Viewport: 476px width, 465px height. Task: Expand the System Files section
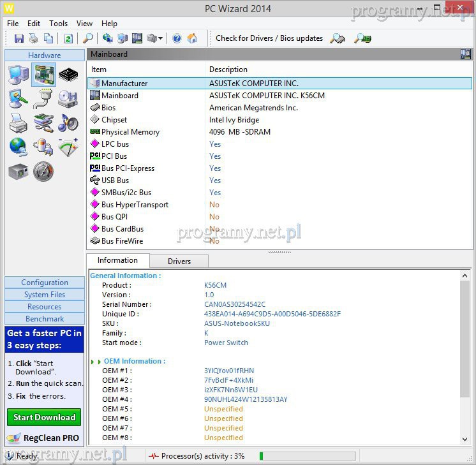[x=44, y=295]
